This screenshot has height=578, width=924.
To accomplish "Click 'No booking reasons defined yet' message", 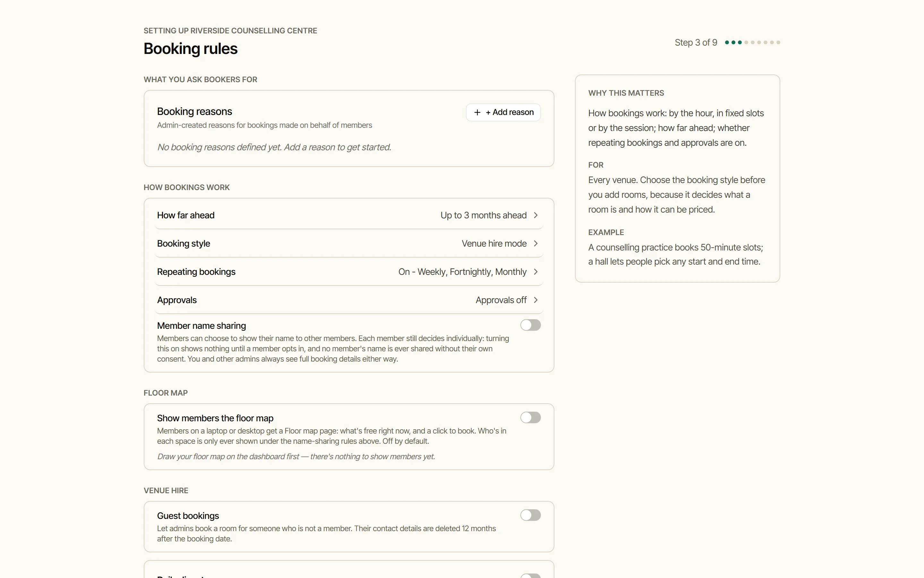I will click(274, 147).
